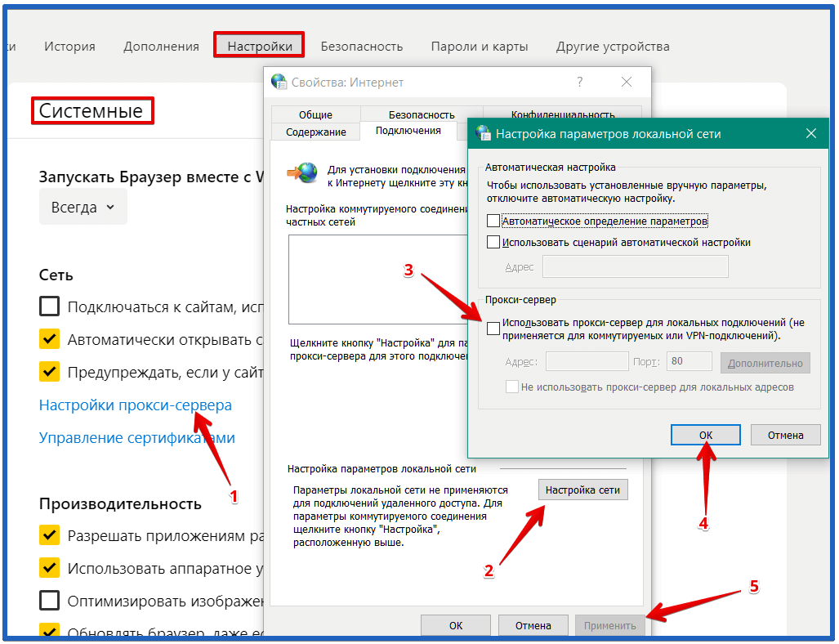Click the Применить button

pyautogui.click(x=610, y=625)
